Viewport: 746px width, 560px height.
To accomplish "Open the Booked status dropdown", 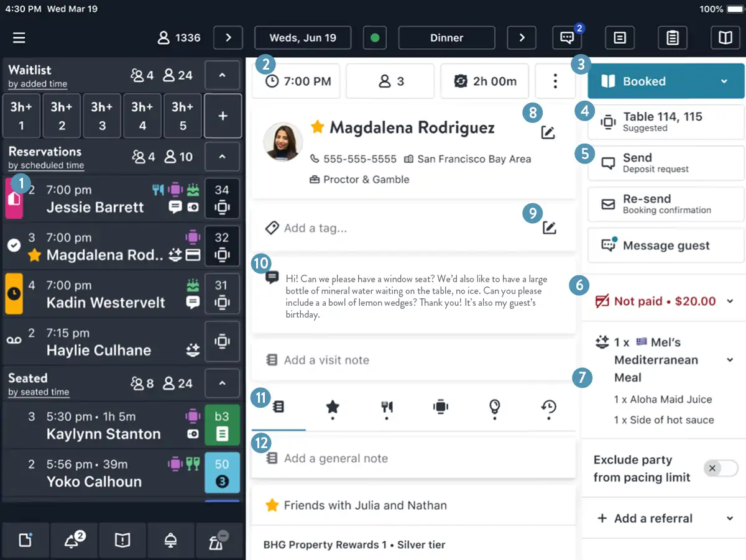I will (x=666, y=81).
